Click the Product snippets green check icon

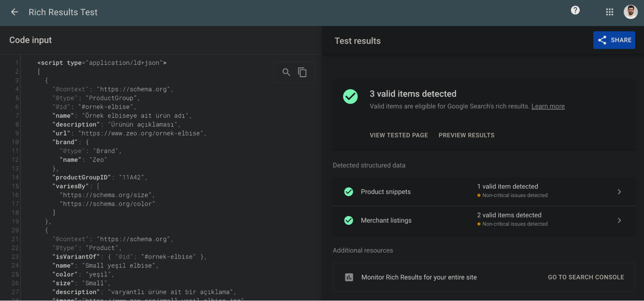(x=349, y=192)
